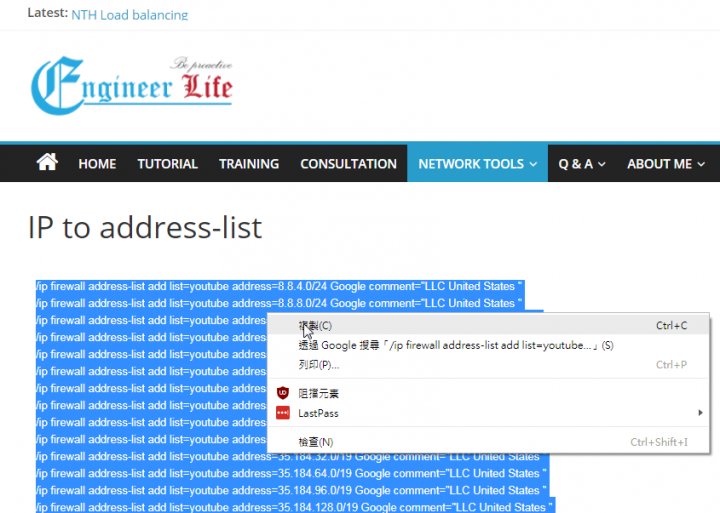Open the LastPass context menu entry
The image size is (720, 513).
coord(488,413)
